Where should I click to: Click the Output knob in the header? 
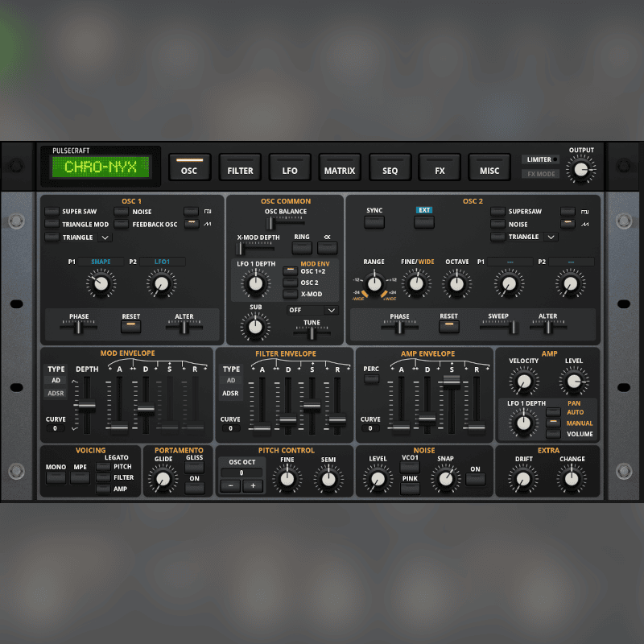point(580,169)
